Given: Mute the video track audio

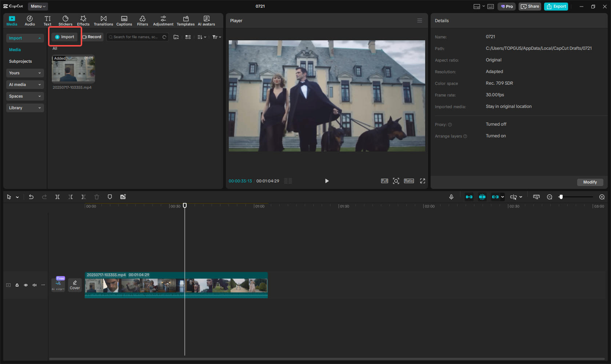Looking at the screenshot, I should [34, 285].
